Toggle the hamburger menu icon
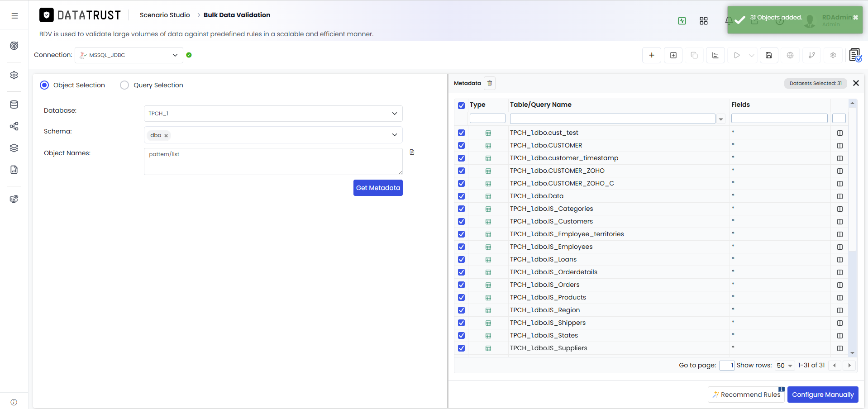Viewport: 868px width, 409px height. point(14,16)
